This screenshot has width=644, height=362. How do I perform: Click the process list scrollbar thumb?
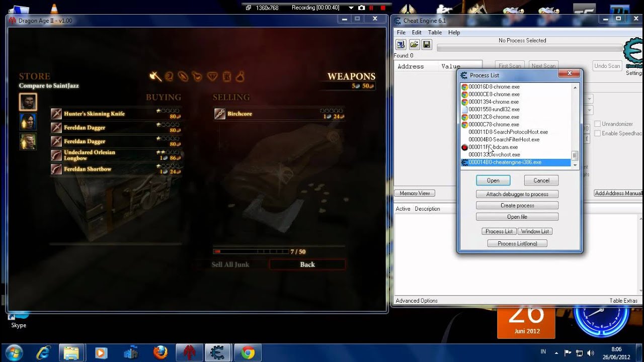click(575, 155)
